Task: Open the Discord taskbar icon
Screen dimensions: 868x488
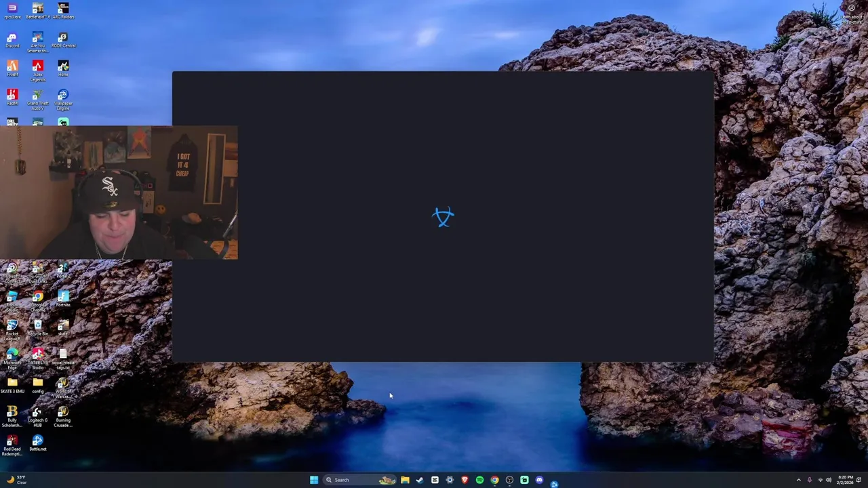Action: (539, 480)
